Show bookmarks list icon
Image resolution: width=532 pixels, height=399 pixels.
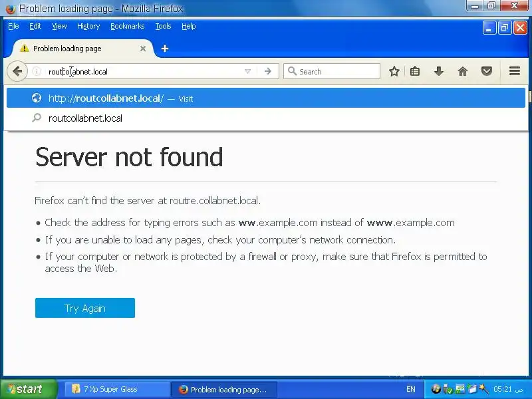point(414,71)
